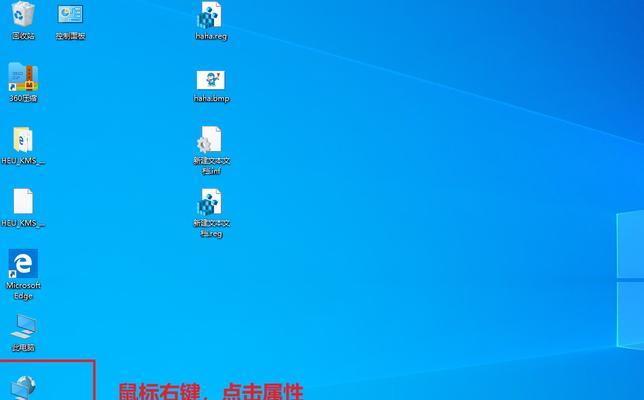644x400 pixels.
Task: Click the Network globe icon inside red box
Action: coord(22,388)
